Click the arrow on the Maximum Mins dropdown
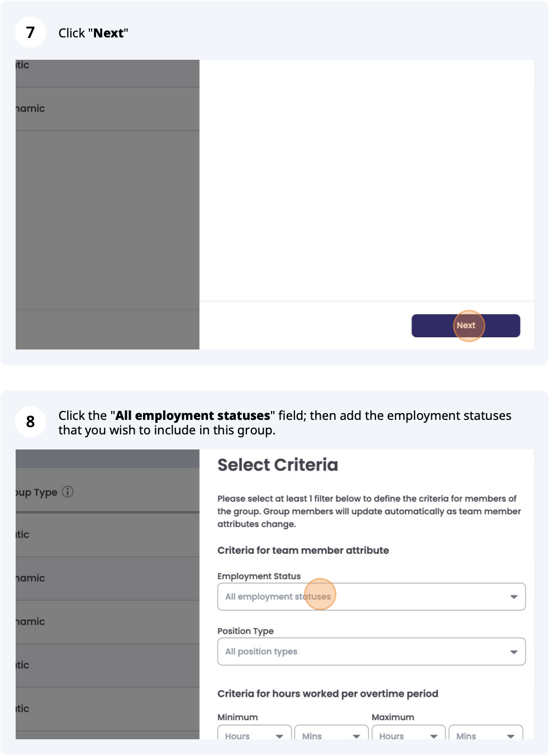This screenshot has width=551, height=756. coord(511,736)
